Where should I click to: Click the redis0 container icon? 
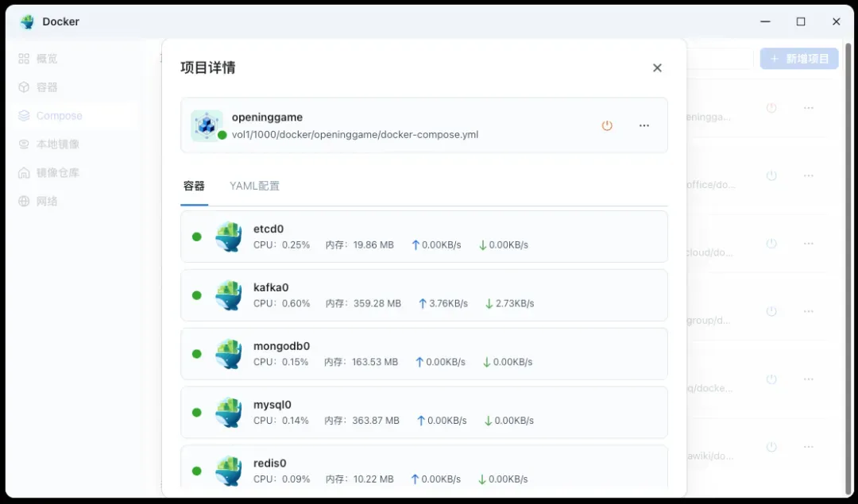click(229, 471)
